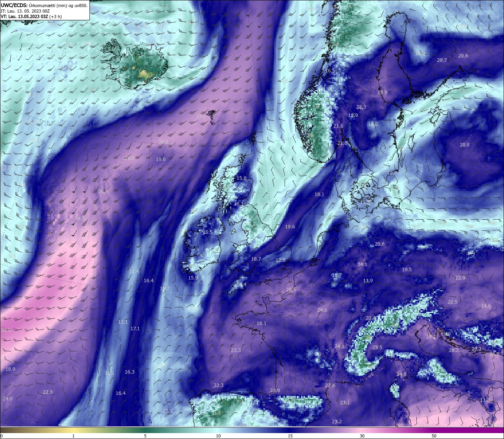
Task: Click the 25.5 value on the map
Action: pyautogui.click(x=291, y=289)
